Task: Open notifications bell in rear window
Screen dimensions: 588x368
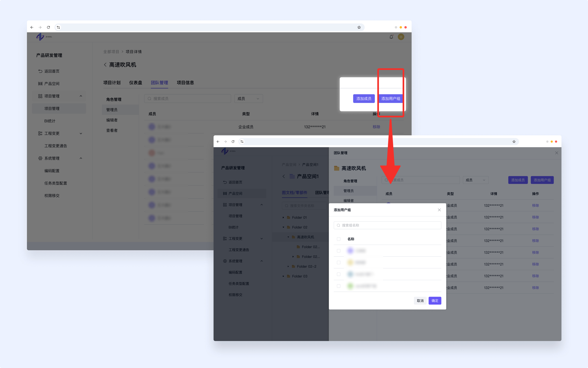Action: click(391, 37)
